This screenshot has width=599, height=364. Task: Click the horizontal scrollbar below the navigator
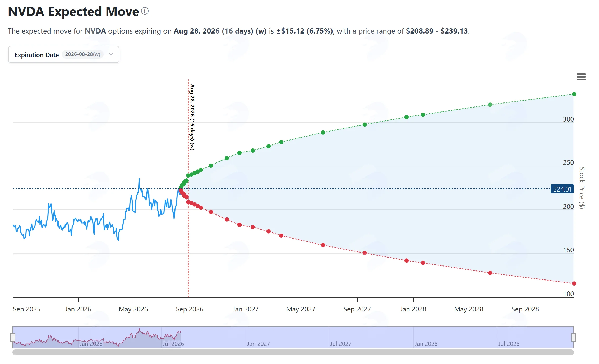[x=293, y=352]
